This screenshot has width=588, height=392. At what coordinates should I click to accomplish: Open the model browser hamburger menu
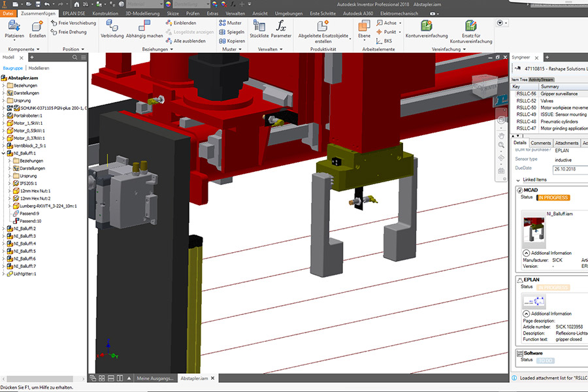point(83,57)
